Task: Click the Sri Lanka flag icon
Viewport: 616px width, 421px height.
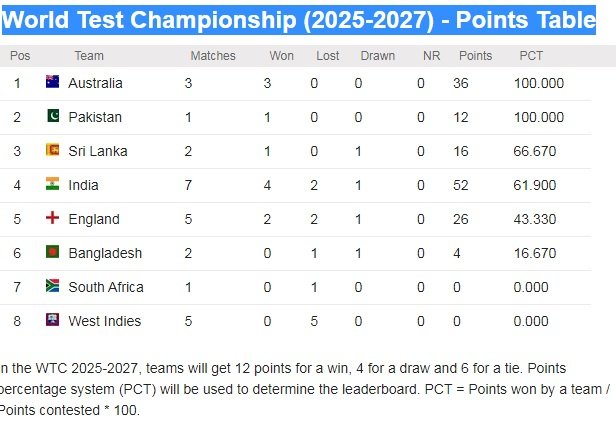Action: (52, 150)
